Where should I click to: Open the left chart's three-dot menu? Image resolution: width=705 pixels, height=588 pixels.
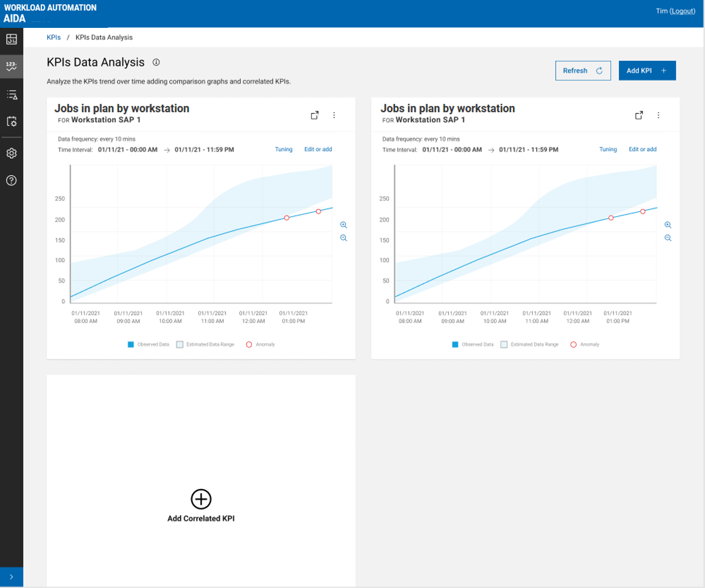[x=334, y=115]
